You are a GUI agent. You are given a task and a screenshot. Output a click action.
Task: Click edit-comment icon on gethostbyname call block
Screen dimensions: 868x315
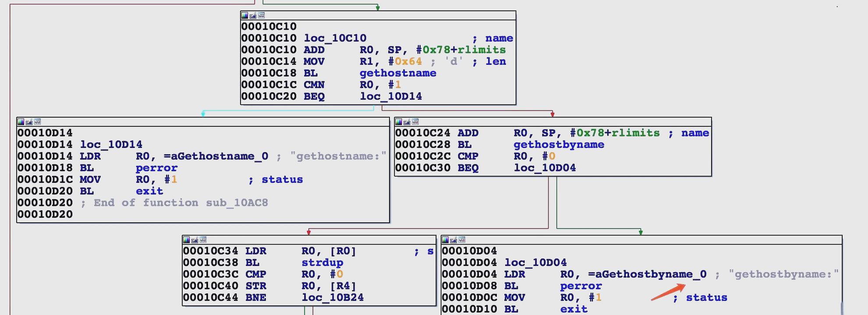pyautogui.click(x=407, y=122)
